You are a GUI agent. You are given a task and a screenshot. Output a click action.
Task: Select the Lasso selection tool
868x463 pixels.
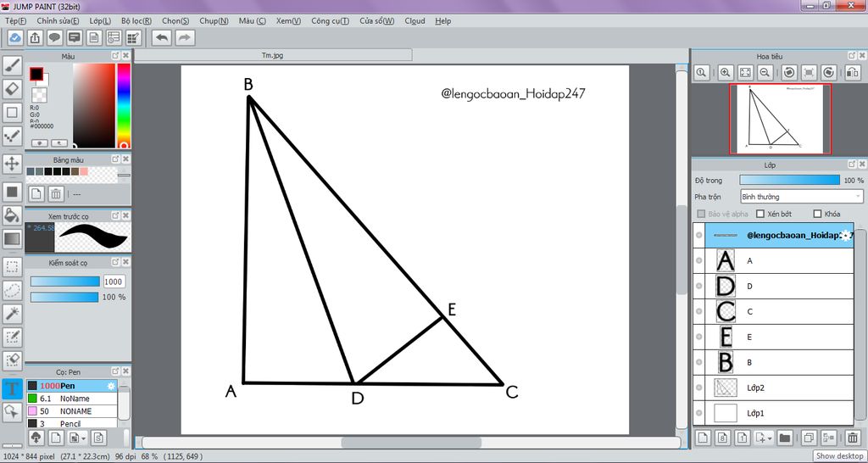(x=12, y=290)
